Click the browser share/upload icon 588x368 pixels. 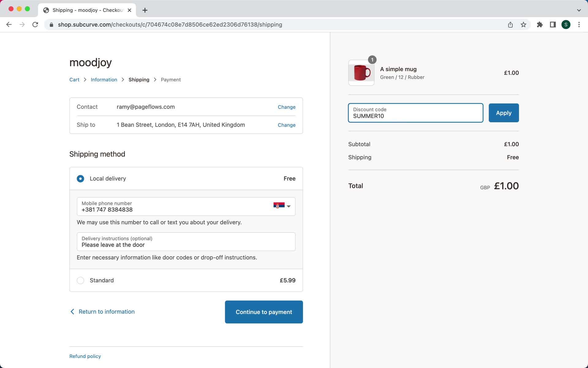[x=511, y=24]
